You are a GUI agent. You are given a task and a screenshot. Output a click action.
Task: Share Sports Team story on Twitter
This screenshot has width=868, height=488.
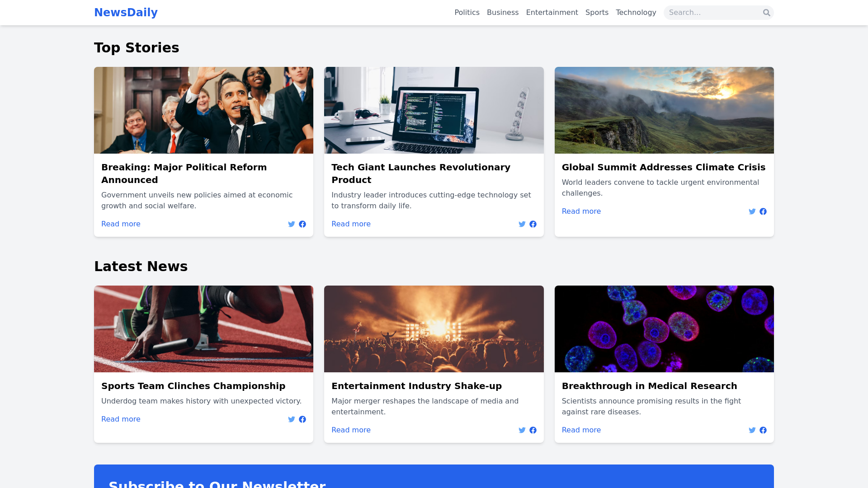pyautogui.click(x=292, y=419)
